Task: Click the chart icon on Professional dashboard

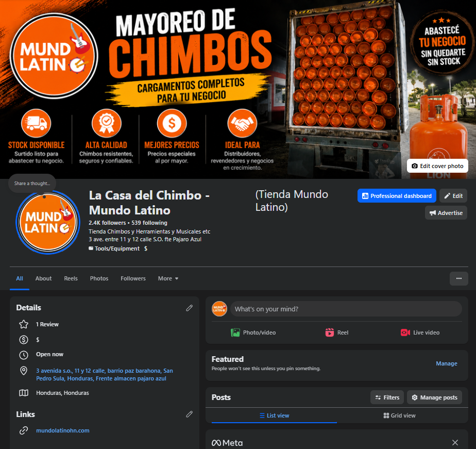Action: pyautogui.click(x=365, y=196)
